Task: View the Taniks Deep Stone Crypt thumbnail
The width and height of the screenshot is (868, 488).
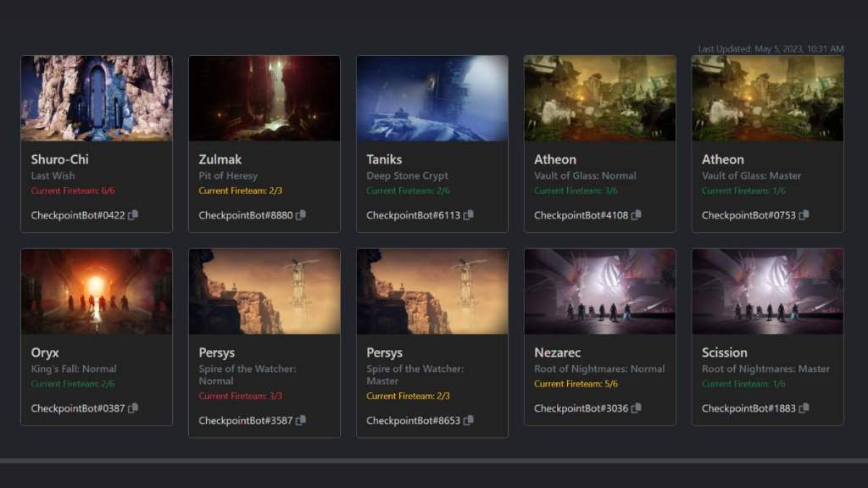Action: point(431,97)
